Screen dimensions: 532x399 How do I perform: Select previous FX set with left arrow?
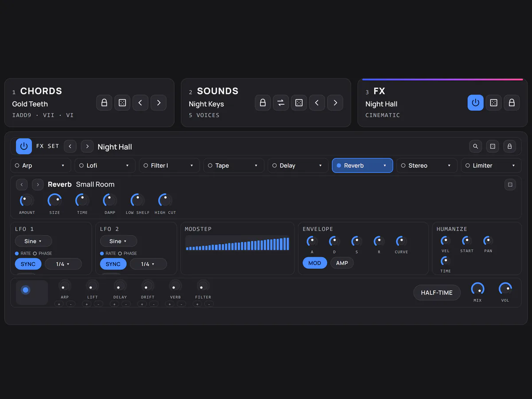[70, 146]
